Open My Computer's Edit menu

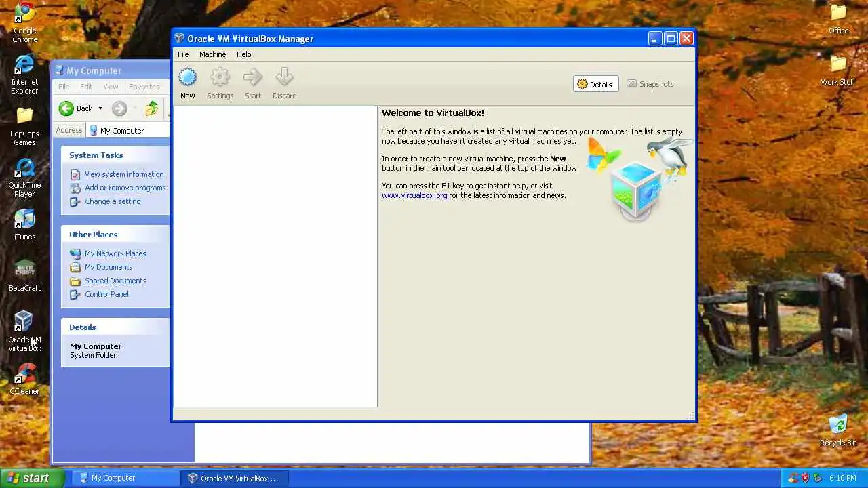[x=86, y=87]
